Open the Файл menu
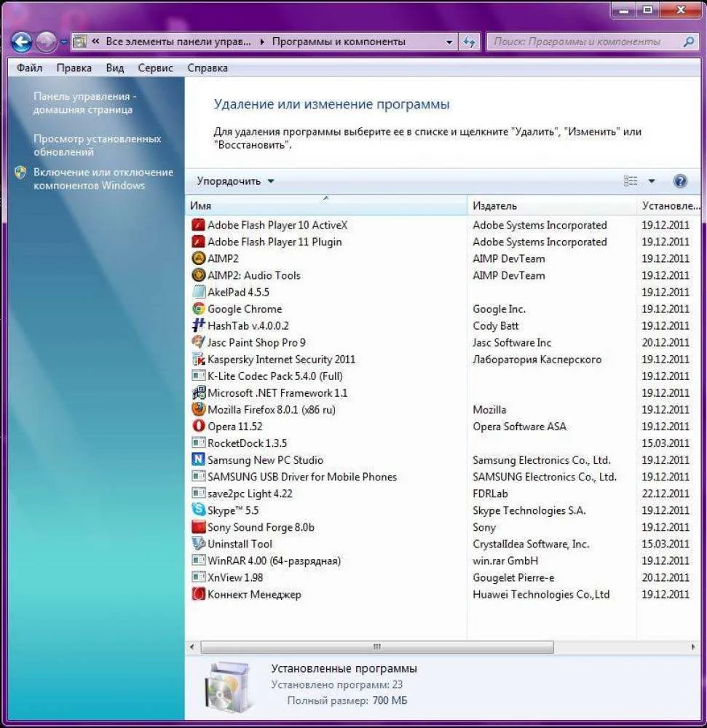Image resolution: width=707 pixels, height=728 pixels. point(29,68)
